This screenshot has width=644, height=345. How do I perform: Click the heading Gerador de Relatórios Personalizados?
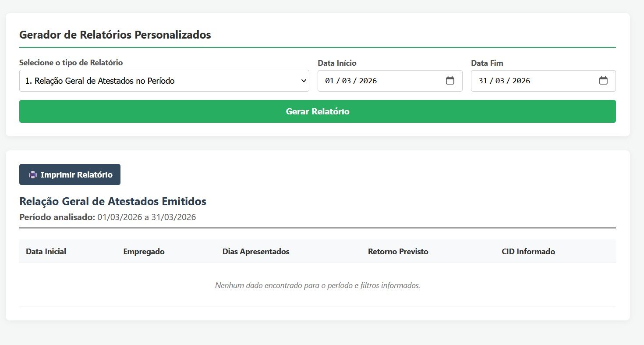click(115, 35)
